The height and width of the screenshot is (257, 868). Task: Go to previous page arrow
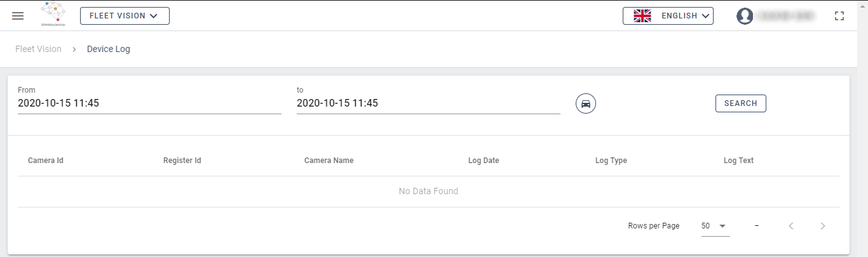point(791,226)
